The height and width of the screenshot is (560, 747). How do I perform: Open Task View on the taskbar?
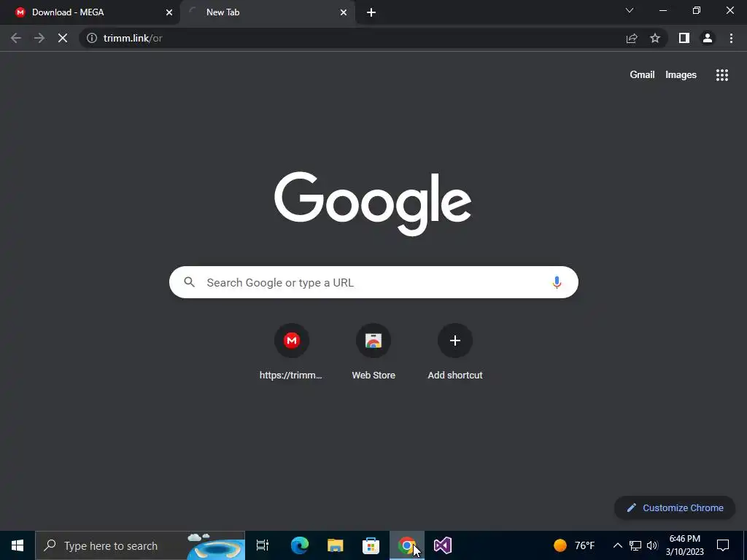click(x=263, y=545)
